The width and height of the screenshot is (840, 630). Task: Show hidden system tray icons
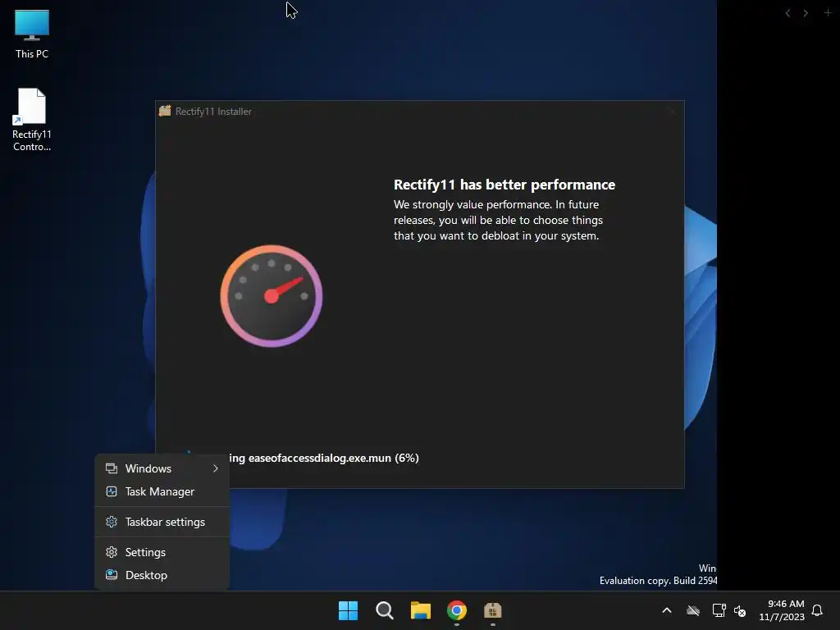point(667,610)
